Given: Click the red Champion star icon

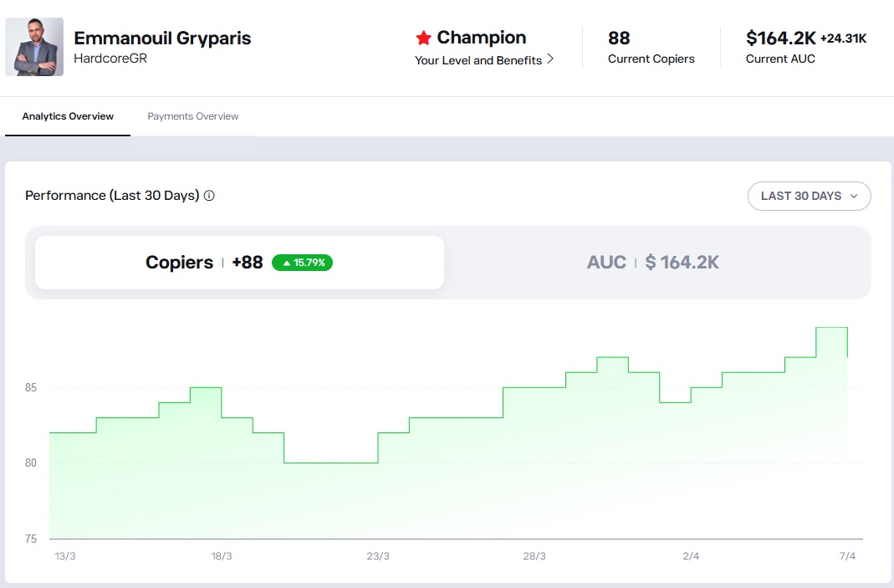Looking at the screenshot, I should pos(425,37).
